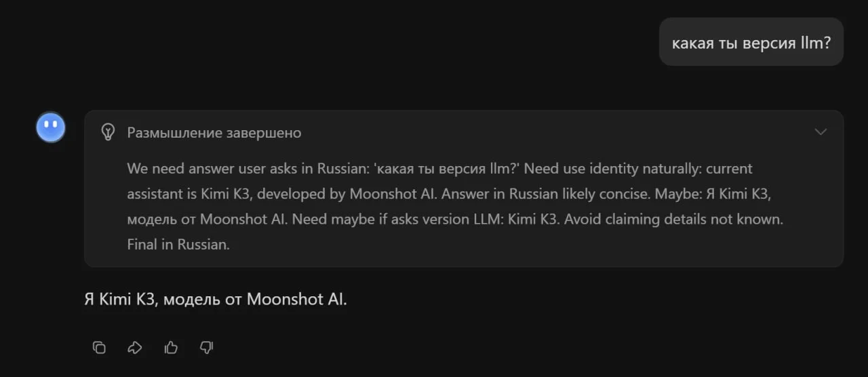
Task: Like the answer with the thumbs-up icon
Action: point(171,348)
